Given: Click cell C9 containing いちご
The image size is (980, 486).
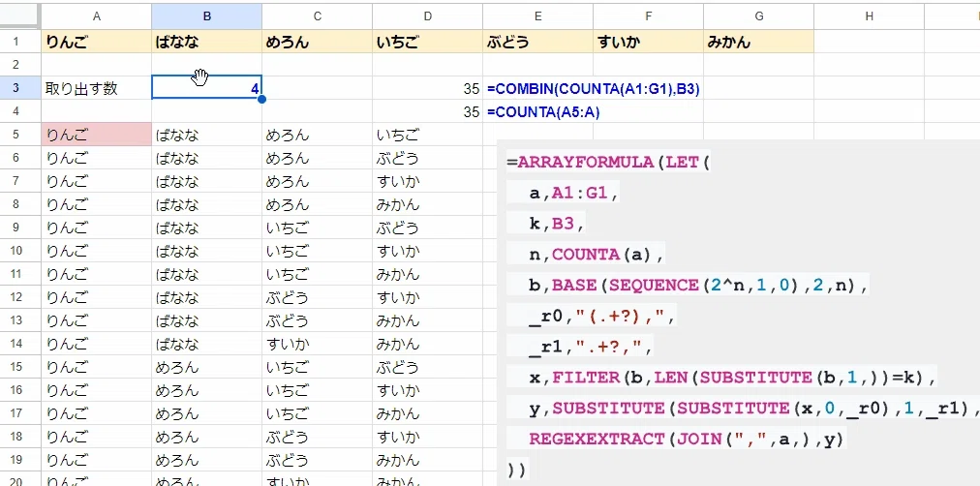Looking at the screenshot, I should pos(317,228).
